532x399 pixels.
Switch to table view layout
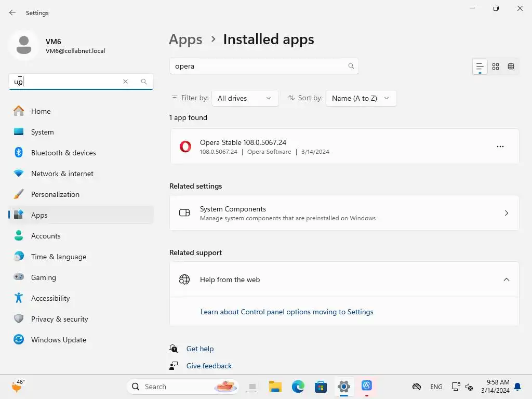tap(511, 66)
